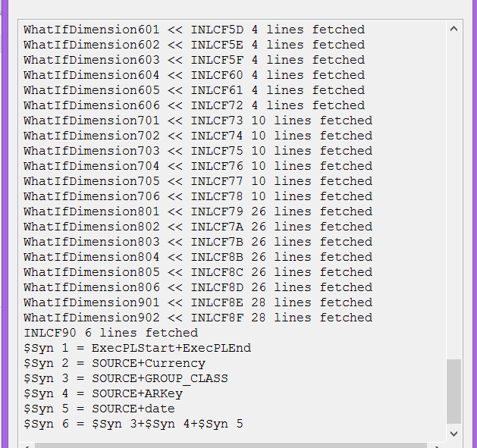477x448 pixels.
Task: Click the vertical scrollbar thumb
Action: click(x=453, y=390)
